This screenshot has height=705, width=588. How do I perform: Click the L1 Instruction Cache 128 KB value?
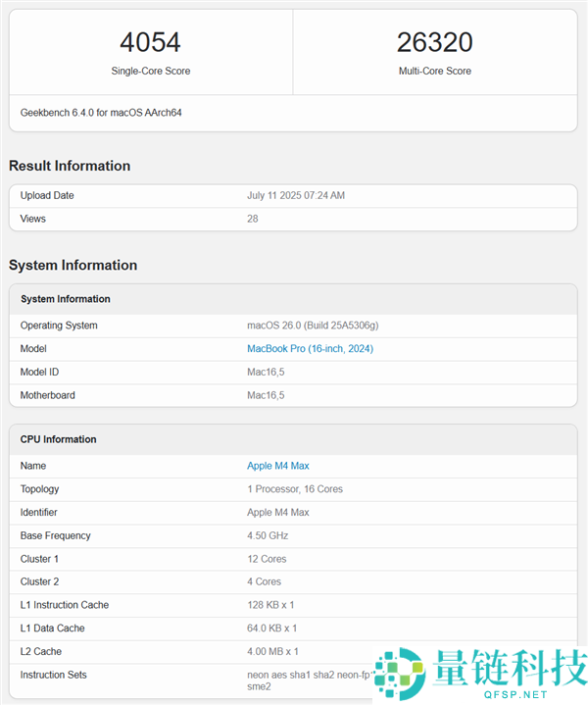pos(271,605)
